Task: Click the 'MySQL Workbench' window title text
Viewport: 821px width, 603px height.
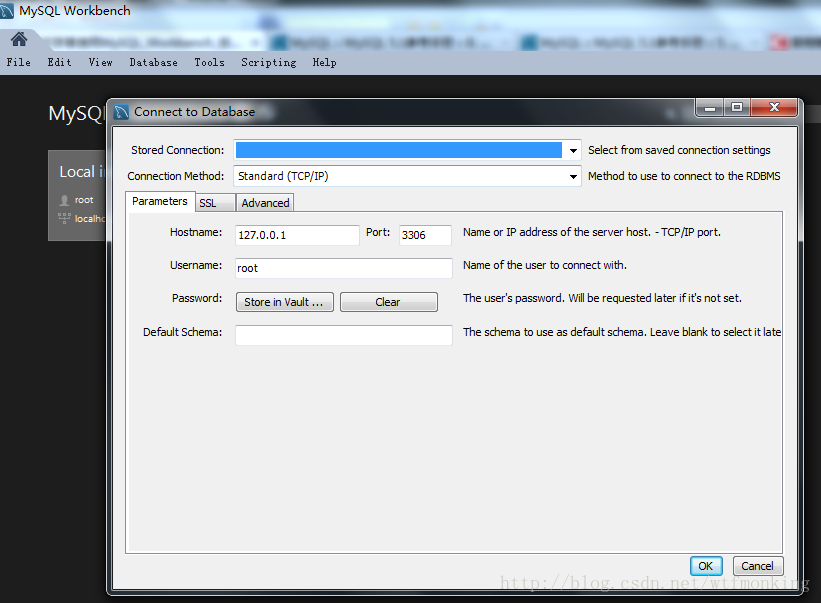Action: point(75,10)
